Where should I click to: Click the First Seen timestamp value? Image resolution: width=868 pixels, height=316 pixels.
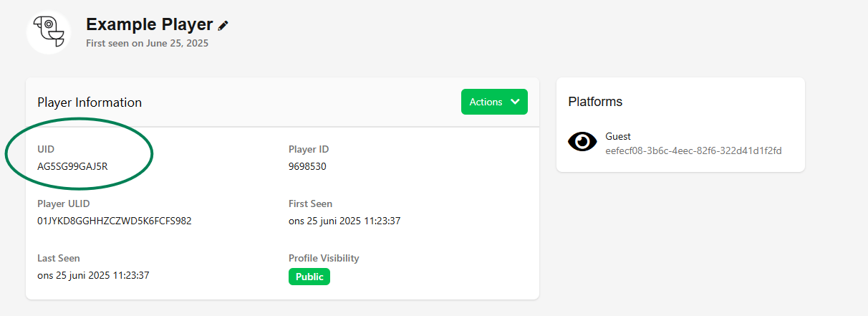(344, 221)
